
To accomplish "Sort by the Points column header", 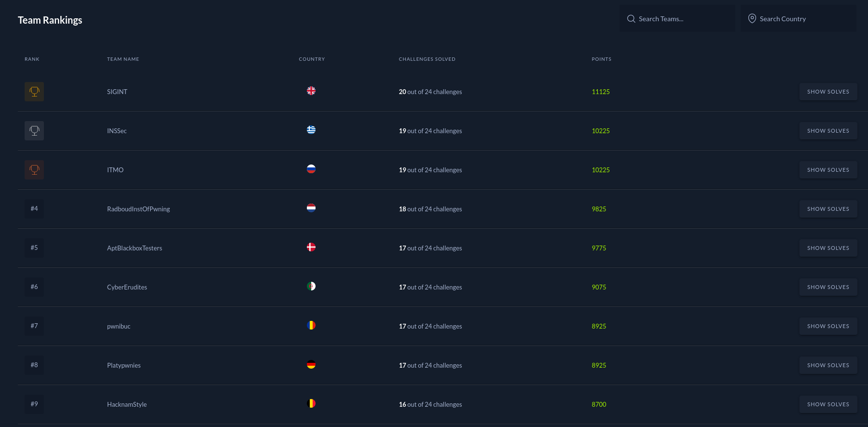I will (601, 59).
